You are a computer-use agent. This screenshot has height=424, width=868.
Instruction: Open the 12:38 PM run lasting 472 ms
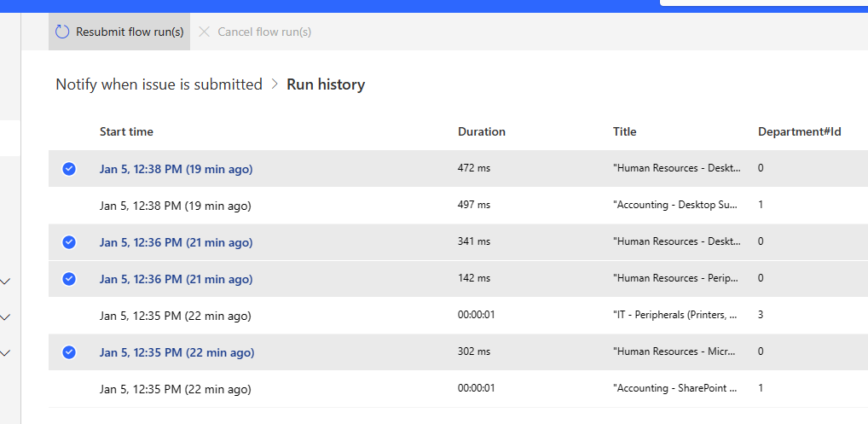(176, 170)
